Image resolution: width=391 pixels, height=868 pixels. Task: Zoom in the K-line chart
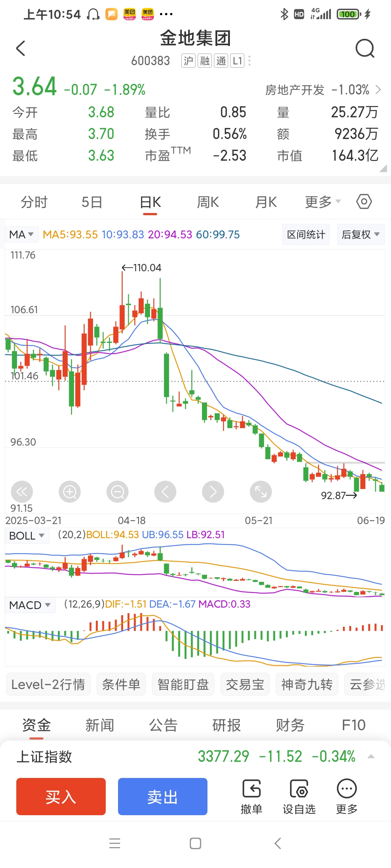(x=70, y=492)
